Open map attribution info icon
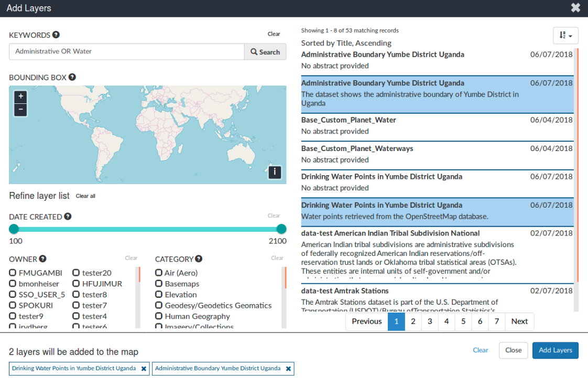588x386 pixels. click(x=275, y=172)
